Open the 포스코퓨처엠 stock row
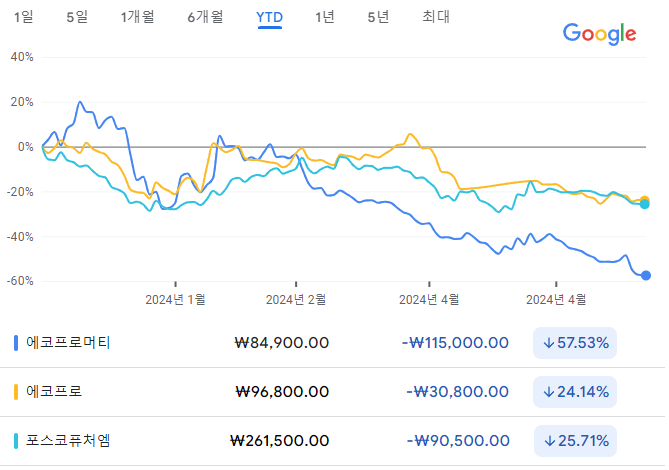This screenshot has width=669, height=470. [x=332, y=441]
